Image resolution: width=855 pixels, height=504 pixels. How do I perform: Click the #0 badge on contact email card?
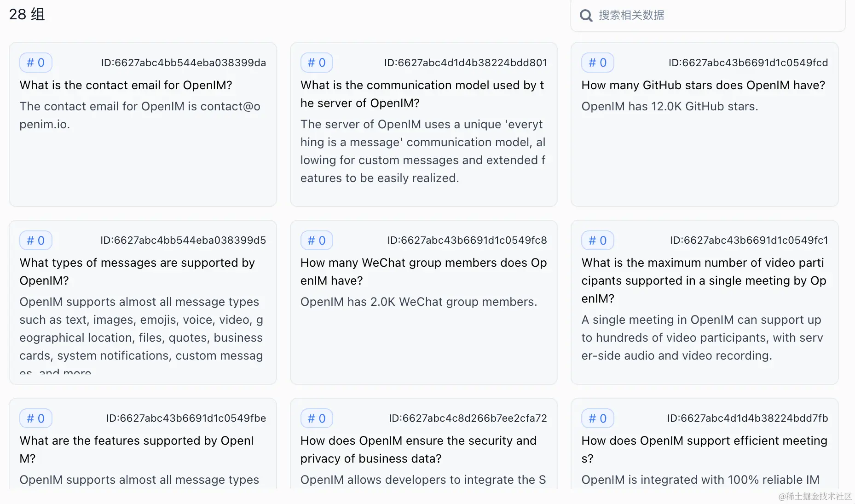tap(36, 63)
